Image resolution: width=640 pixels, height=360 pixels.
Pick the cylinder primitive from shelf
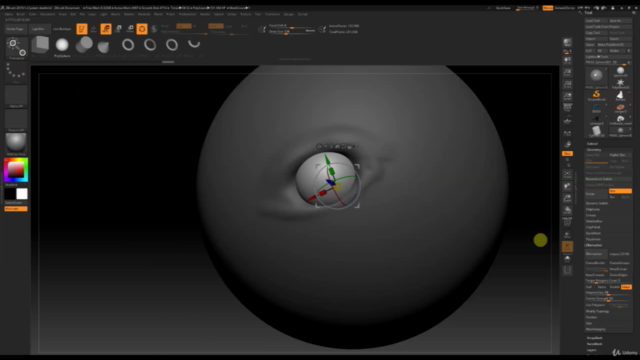84,44
